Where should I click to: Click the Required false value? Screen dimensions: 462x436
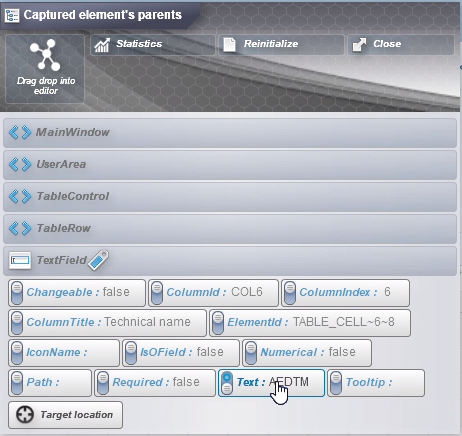(x=186, y=382)
